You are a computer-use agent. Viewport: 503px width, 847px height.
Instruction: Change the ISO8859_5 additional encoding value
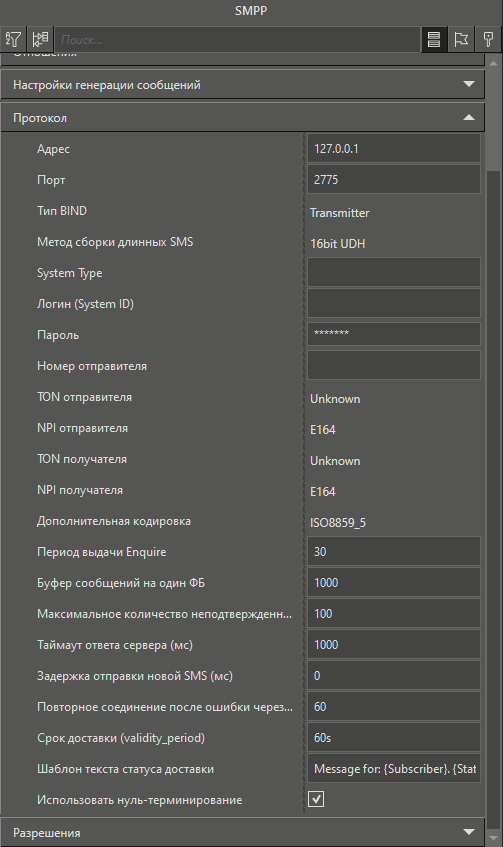pyautogui.click(x=394, y=523)
